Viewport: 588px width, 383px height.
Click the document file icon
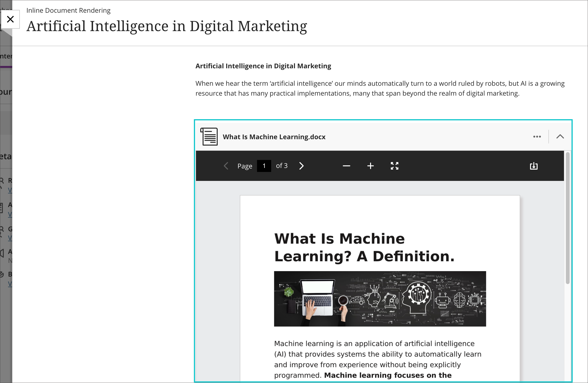pyautogui.click(x=209, y=137)
